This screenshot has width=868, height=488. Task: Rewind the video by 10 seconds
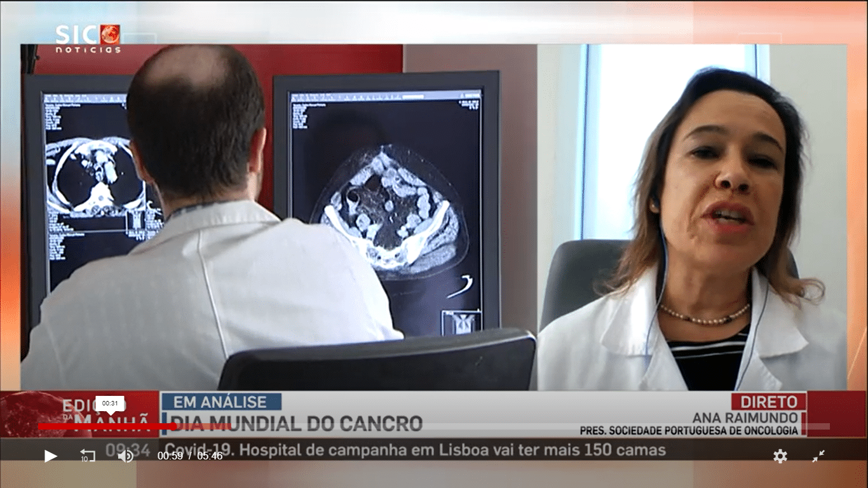pos(87,456)
